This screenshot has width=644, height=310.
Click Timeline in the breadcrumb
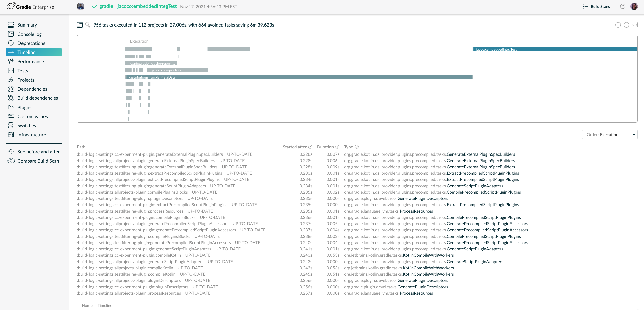coord(105,305)
